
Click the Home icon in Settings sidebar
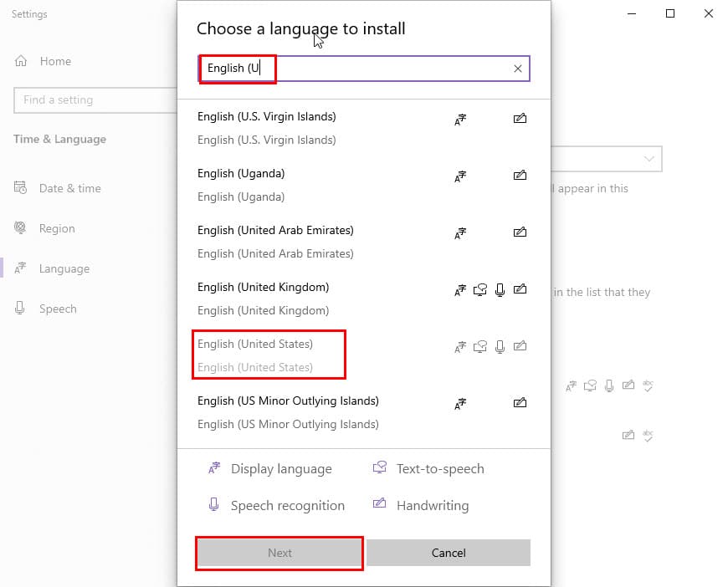coord(22,61)
